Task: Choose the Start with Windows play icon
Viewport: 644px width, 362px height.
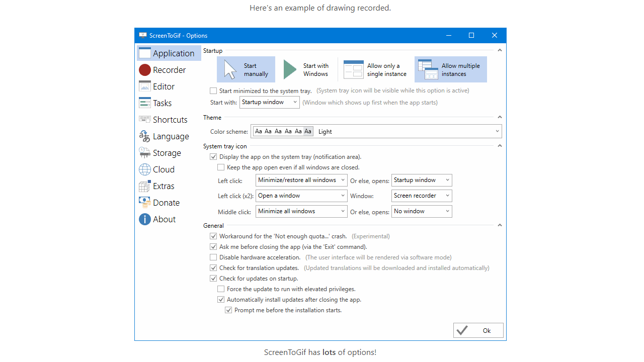Action: click(x=290, y=70)
